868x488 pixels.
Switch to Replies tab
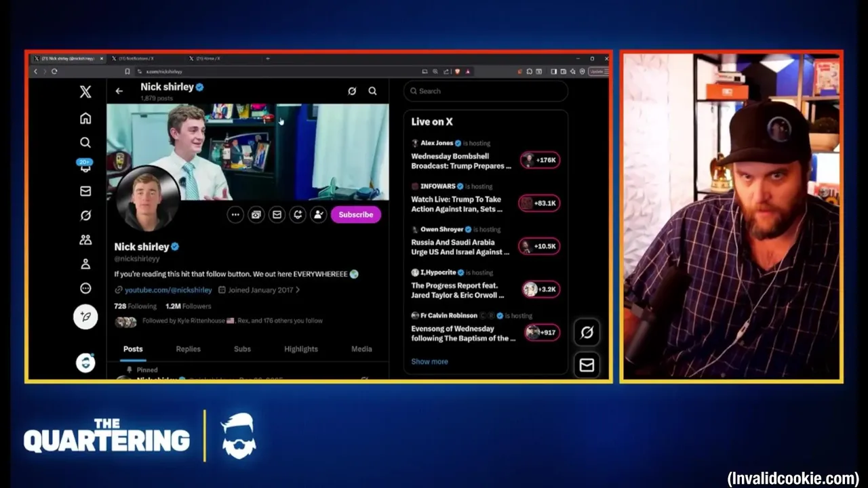click(x=188, y=349)
